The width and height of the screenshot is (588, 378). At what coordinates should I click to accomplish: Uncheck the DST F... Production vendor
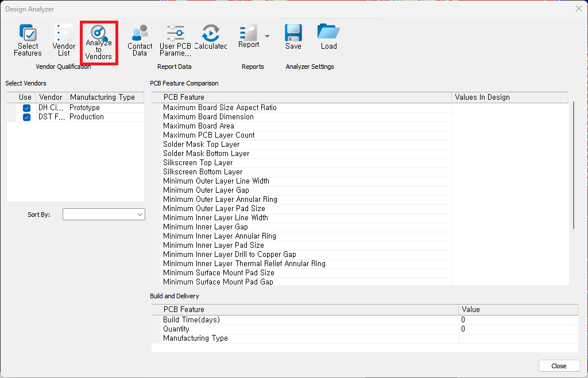tap(26, 117)
